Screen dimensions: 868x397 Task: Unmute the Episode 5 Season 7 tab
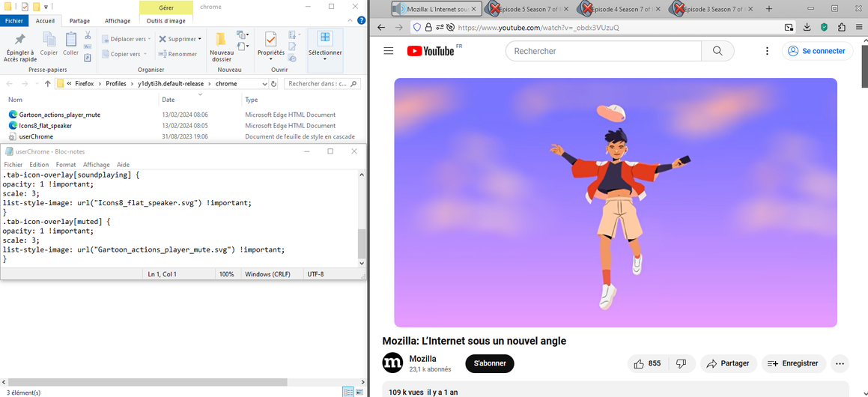[494, 9]
